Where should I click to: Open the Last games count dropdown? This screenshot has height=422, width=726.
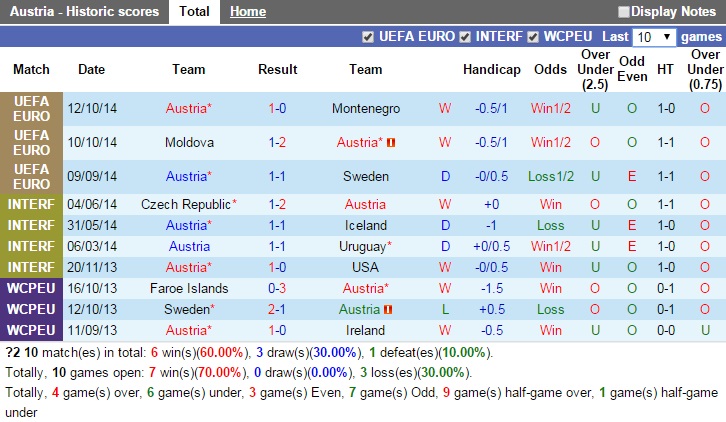[655, 37]
